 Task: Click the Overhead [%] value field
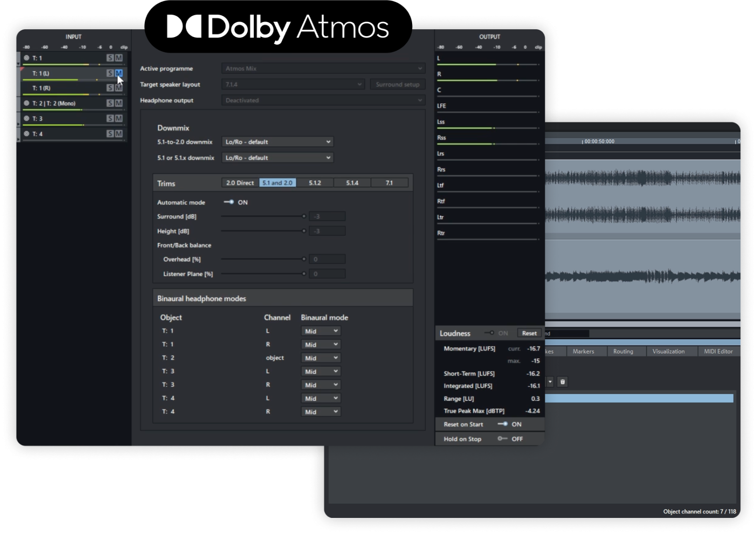click(327, 259)
